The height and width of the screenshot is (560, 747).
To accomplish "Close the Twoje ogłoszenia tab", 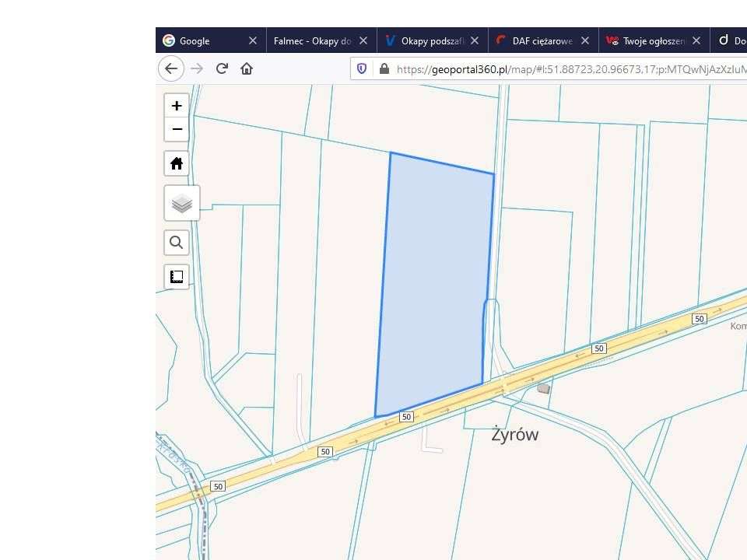I will 696,41.
